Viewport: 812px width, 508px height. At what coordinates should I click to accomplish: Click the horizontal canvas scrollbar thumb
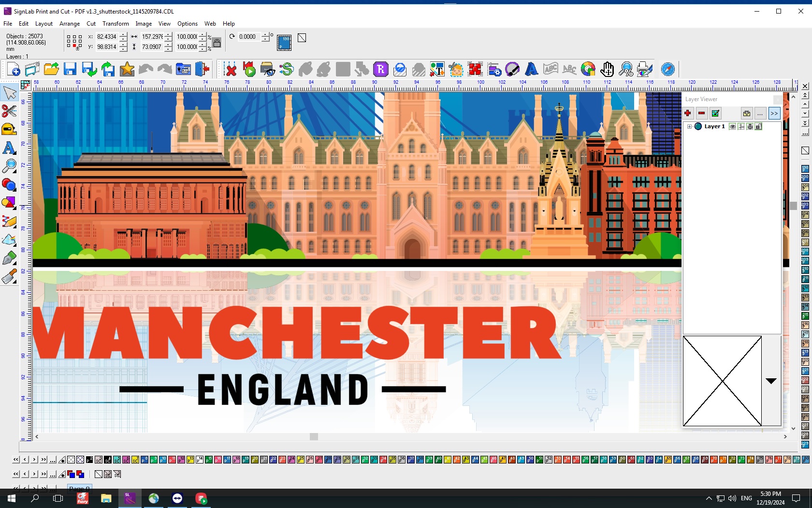(314, 436)
